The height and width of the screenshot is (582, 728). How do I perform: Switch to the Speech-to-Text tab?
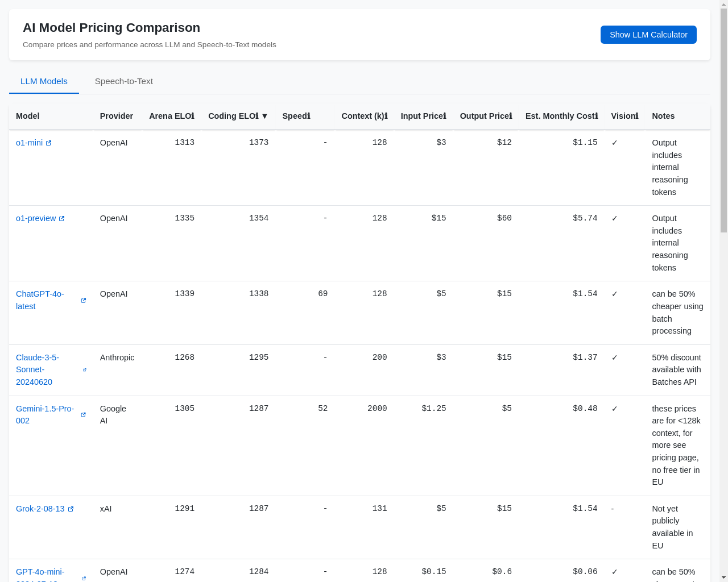tap(124, 81)
